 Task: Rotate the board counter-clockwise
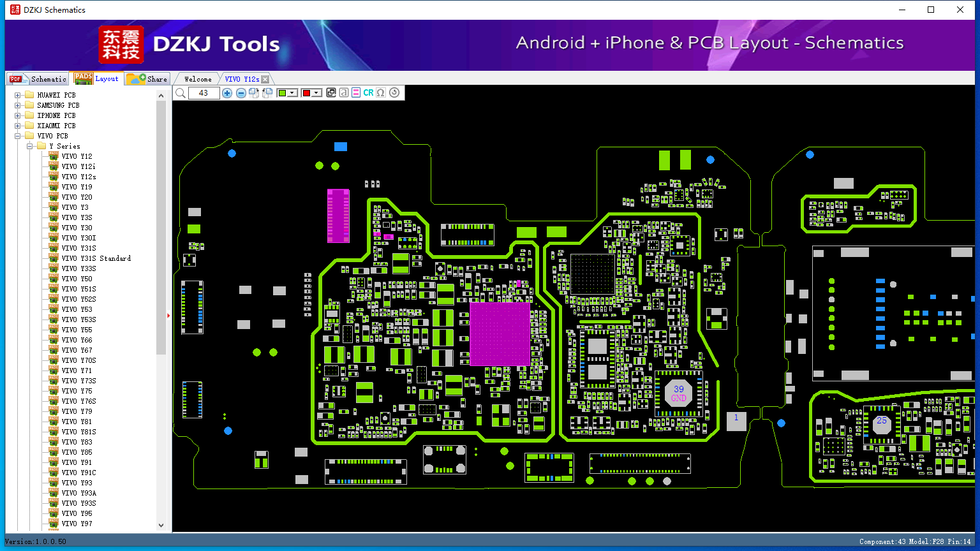[x=267, y=93]
